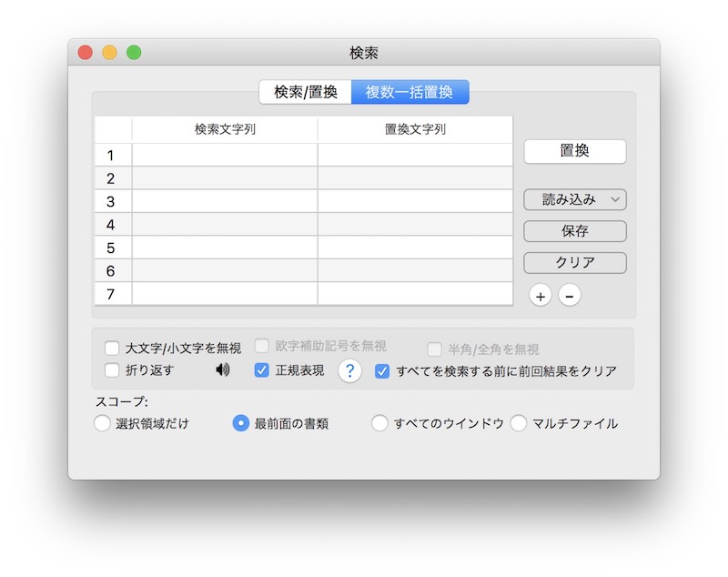Image resolution: width=728 pixels, height=577 pixels.
Task: Select row number 5
Action: pyautogui.click(x=113, y=248)
